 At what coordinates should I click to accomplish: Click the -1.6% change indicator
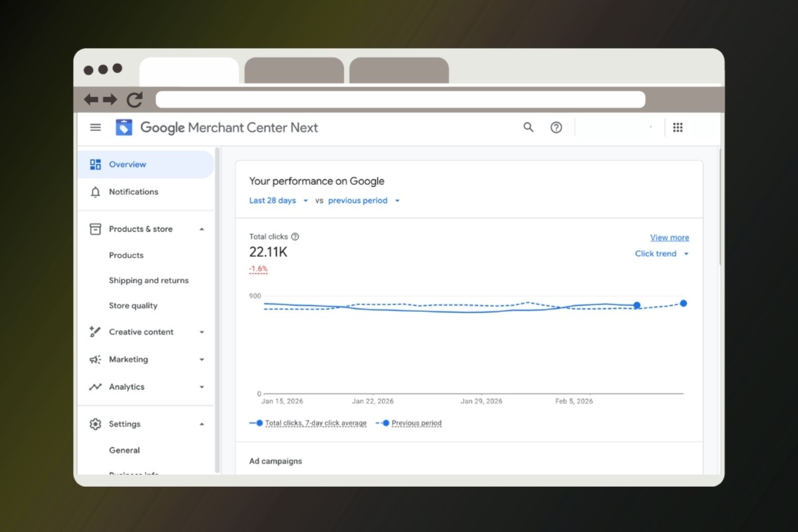(x=259, y=269)
